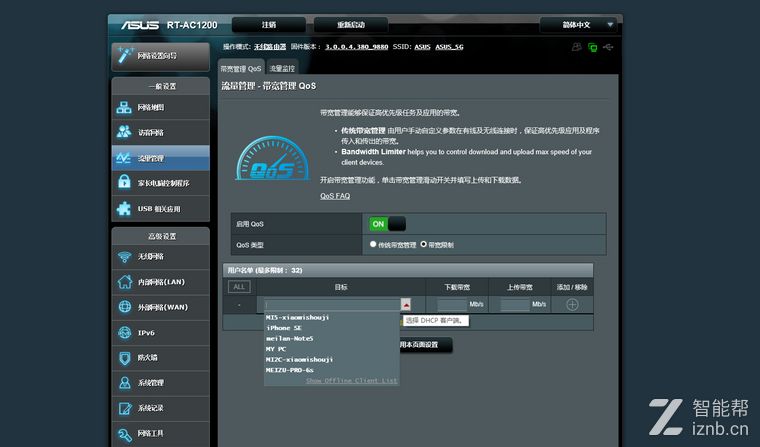Open the 简体中文 language dropdown
760x447 pixels.
(x=578, y=25)
